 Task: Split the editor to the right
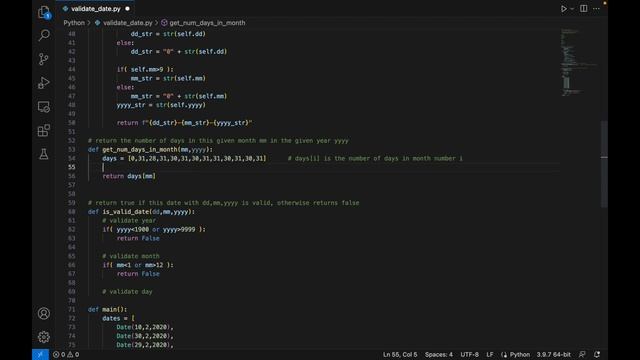coord(584,9)
